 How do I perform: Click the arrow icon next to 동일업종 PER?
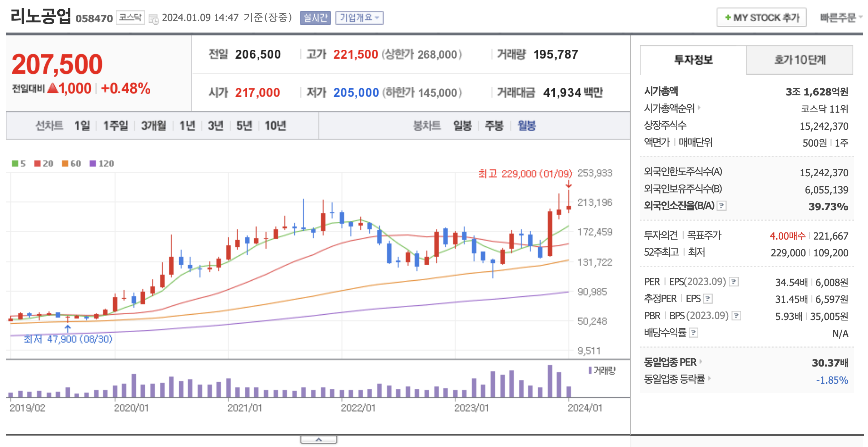click(x=701, y=362)
